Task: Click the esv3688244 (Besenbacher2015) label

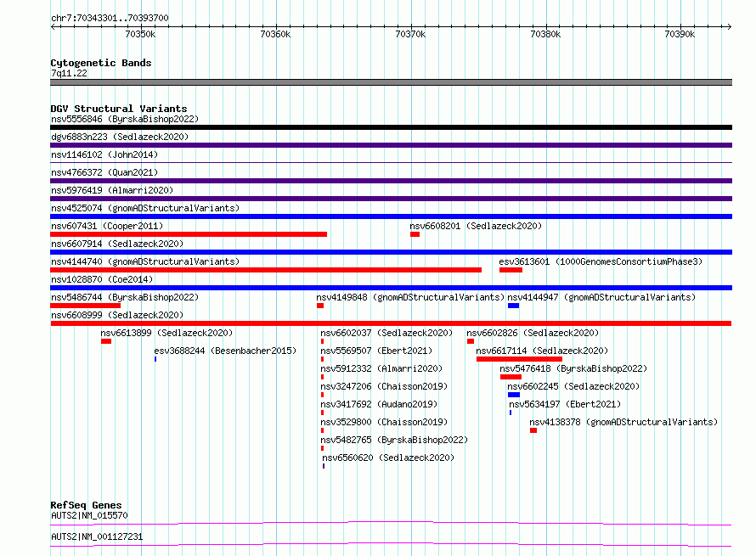Action: click(x=225, y=351)
